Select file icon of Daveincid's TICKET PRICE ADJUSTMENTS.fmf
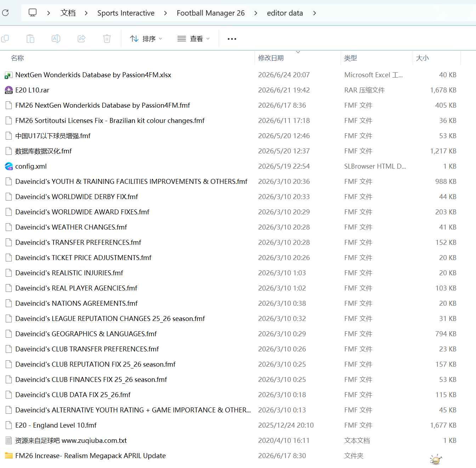This screenshot has width=476, height=468. pyautogui.click(x=8, y=258)
